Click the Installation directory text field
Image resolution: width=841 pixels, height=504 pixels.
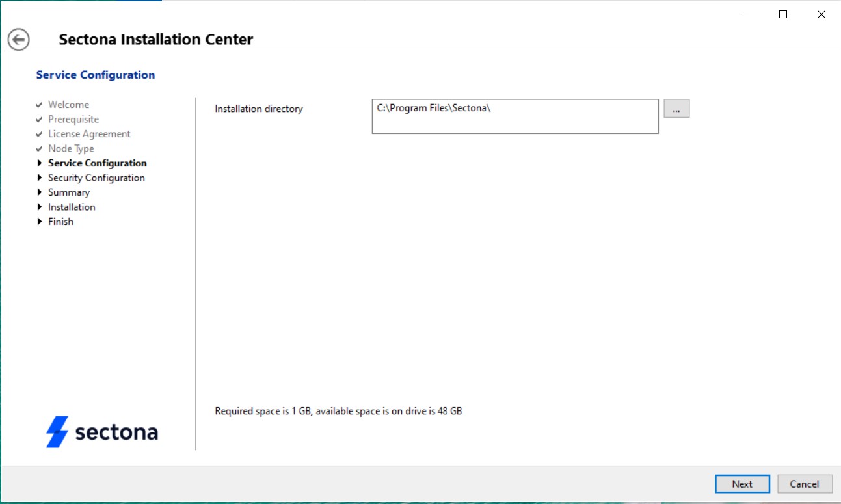pos(514,116)
